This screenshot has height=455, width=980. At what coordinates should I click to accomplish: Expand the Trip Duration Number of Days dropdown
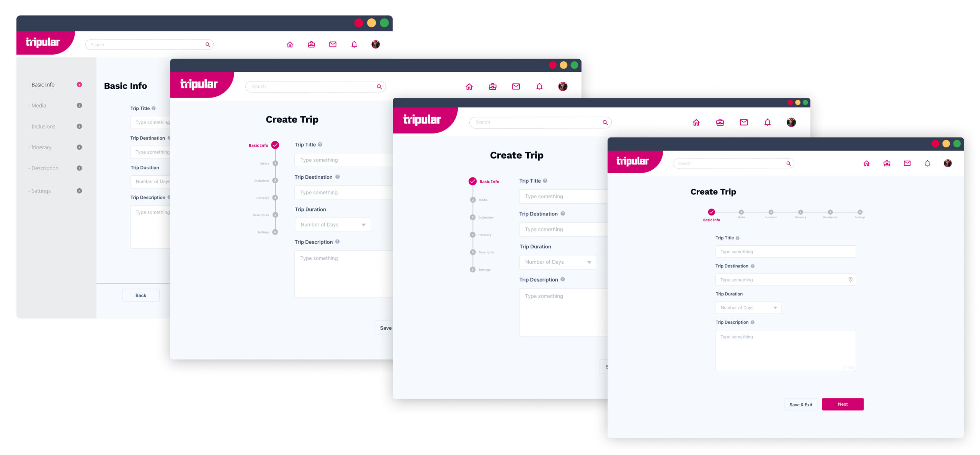click(x=777, y=307)
